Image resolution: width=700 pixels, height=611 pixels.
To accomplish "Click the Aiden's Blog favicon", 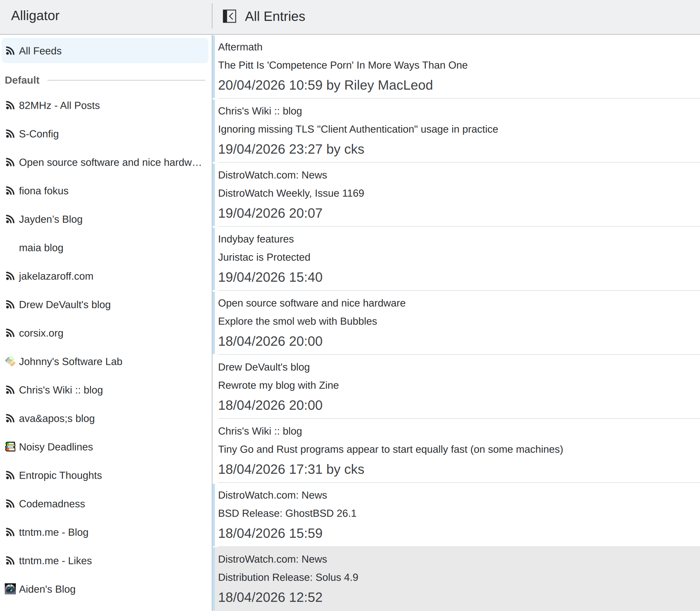I will [10, 589].
